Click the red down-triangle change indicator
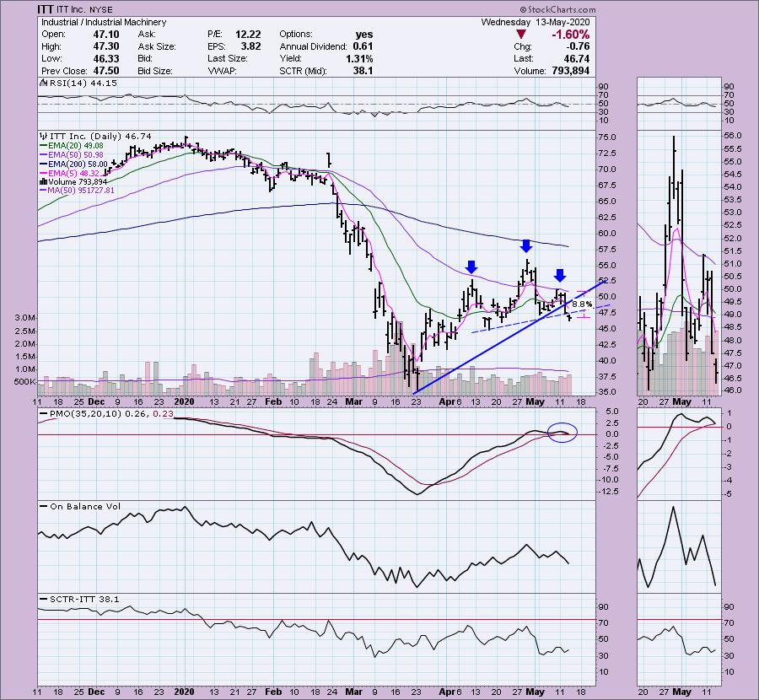759x700 pixels. [x=521, y=35]
